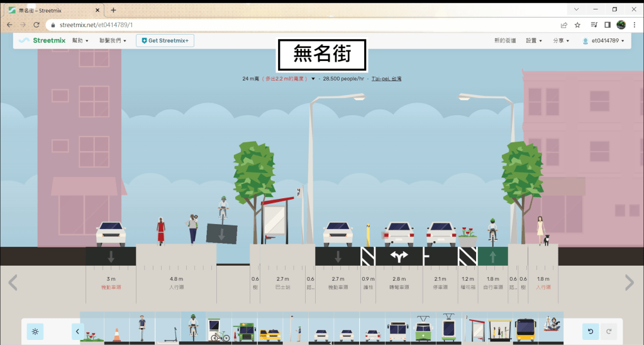Open the Chrome profile avatar
644x345 pixels.
[x=621, y=25]
